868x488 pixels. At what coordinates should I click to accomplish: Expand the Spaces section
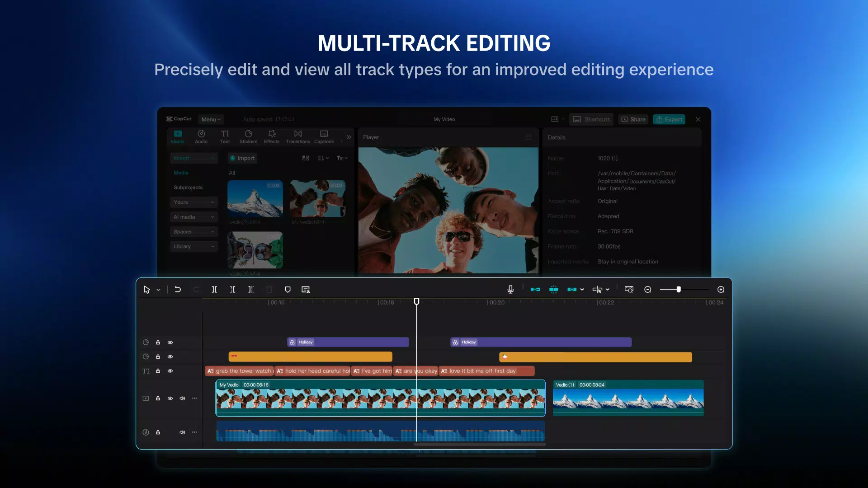[x=194, y=232]
